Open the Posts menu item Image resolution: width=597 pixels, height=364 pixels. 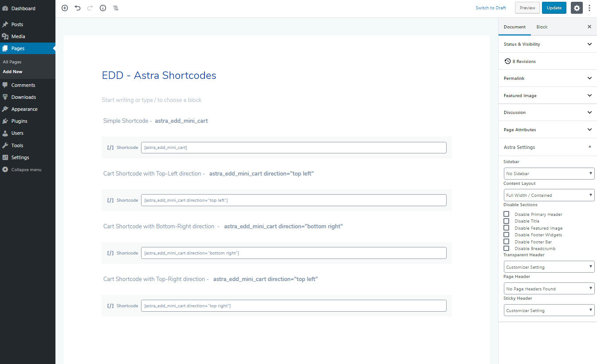point(27,24)
